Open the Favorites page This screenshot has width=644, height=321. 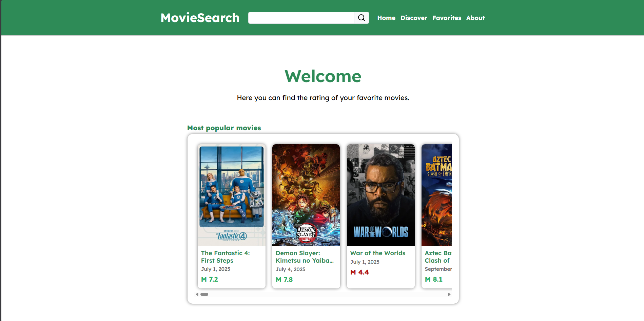coord(447,18)
